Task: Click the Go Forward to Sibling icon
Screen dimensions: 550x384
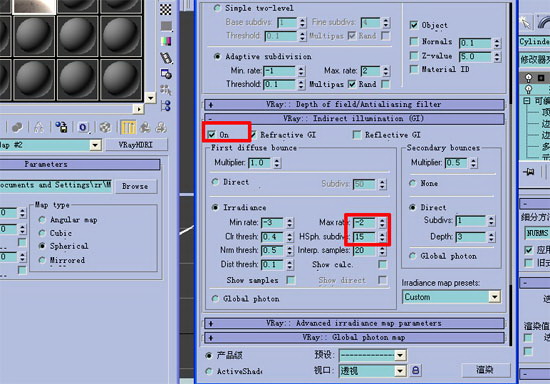Action: (x=161, y=127)
